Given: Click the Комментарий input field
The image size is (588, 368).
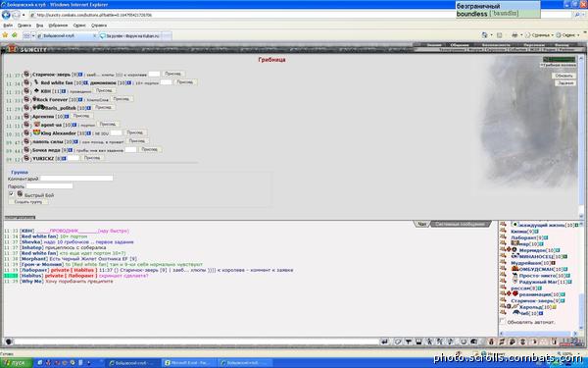Looking at the screenshot, I should (x=76, y=178).
